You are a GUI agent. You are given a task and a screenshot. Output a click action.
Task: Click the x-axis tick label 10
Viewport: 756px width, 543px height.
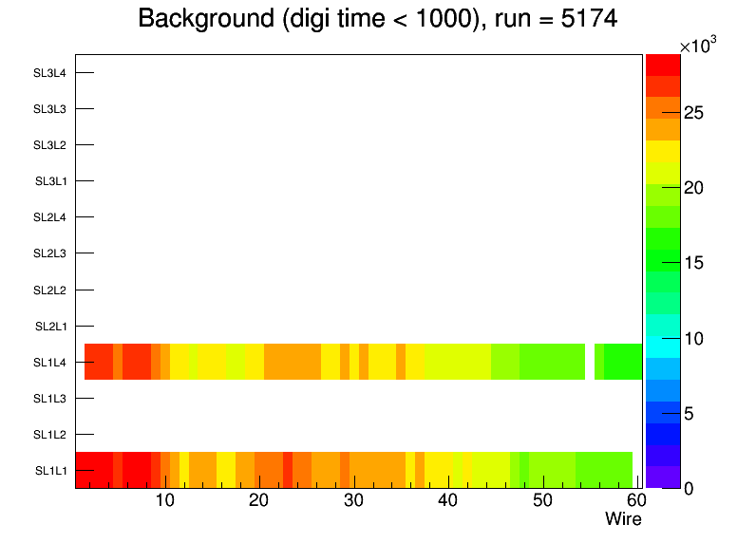[x=164, y=501]
